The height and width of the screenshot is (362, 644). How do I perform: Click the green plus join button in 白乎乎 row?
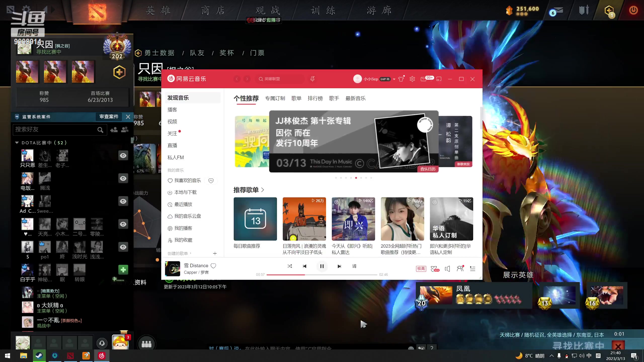coord(123,270)
